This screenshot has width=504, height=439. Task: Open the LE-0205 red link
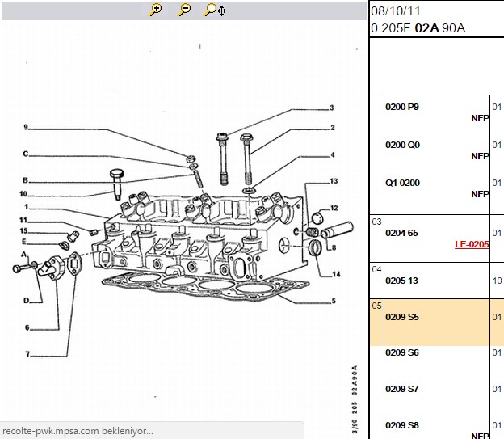point(472,245)
